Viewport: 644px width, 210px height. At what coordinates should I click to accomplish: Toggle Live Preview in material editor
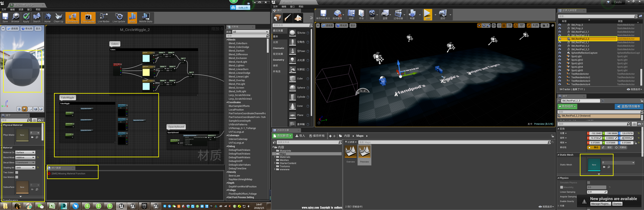click(x=88, y=18)
